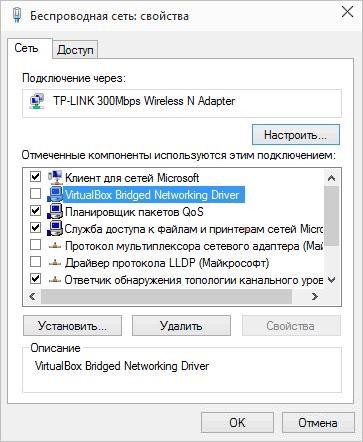Click the VirtualBox Bridged Networking Driver icon

pos(55,194)
